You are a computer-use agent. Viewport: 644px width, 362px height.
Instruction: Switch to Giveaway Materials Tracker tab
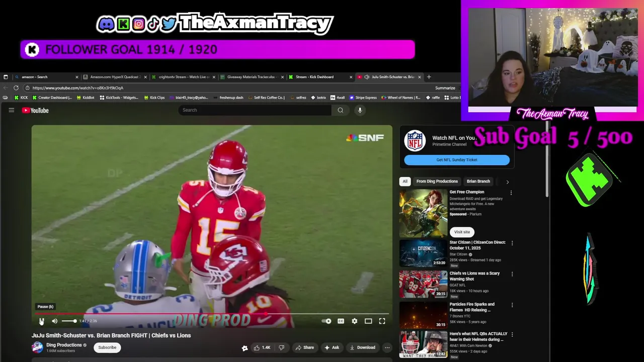[252, 77]
